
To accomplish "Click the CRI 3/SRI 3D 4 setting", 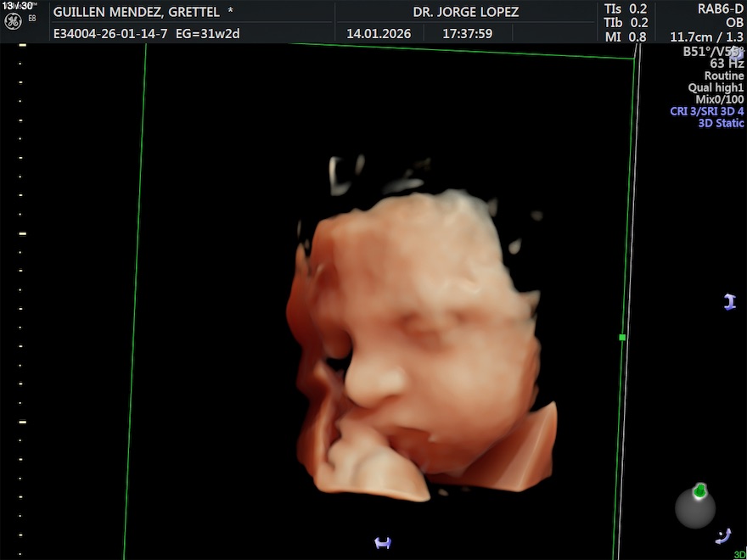I will click(x=706, y=111).
